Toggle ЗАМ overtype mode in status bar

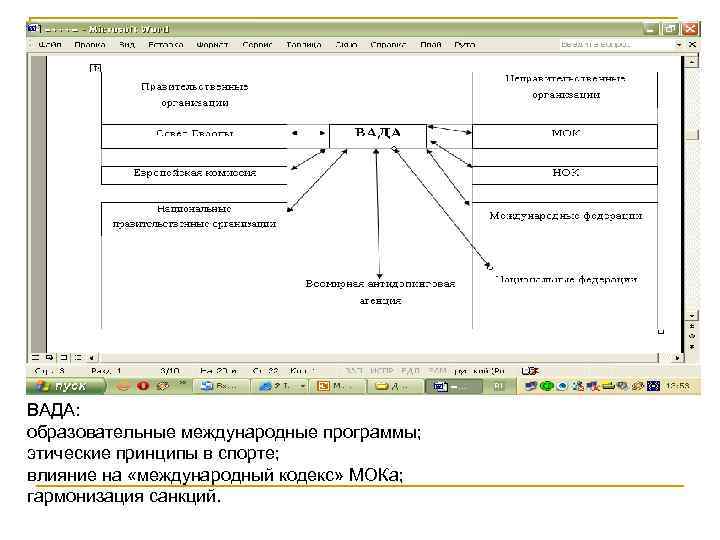coord(437,371)
